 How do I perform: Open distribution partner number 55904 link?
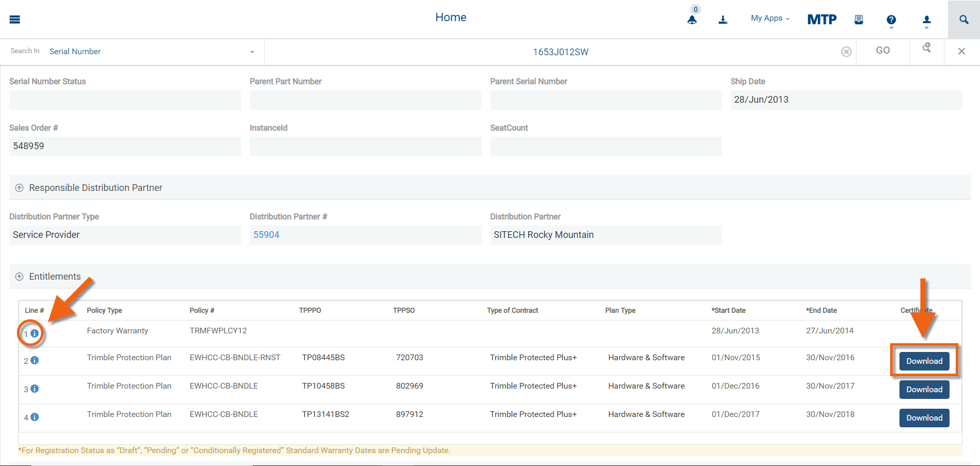[266, 235]
